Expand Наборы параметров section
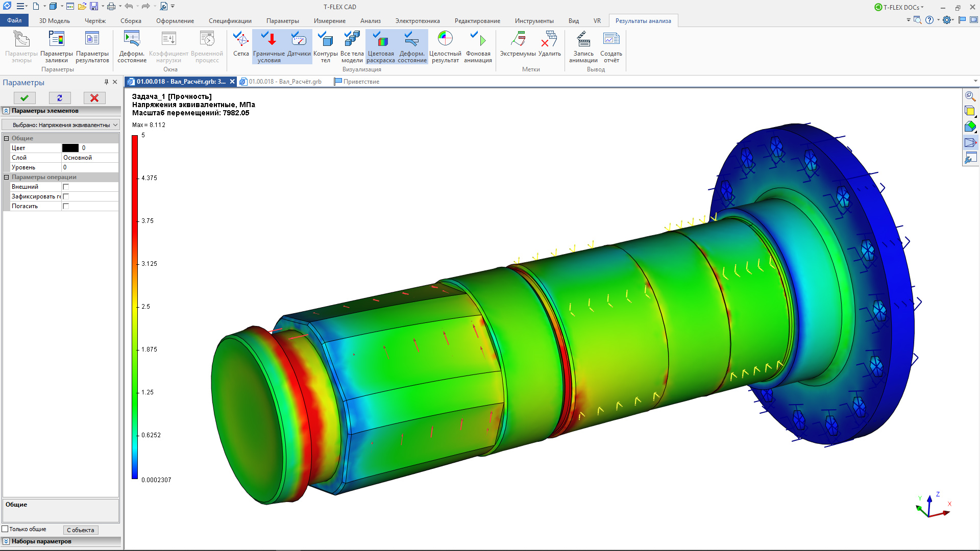The width and height of the screenshot is (980, 551). 7,541
